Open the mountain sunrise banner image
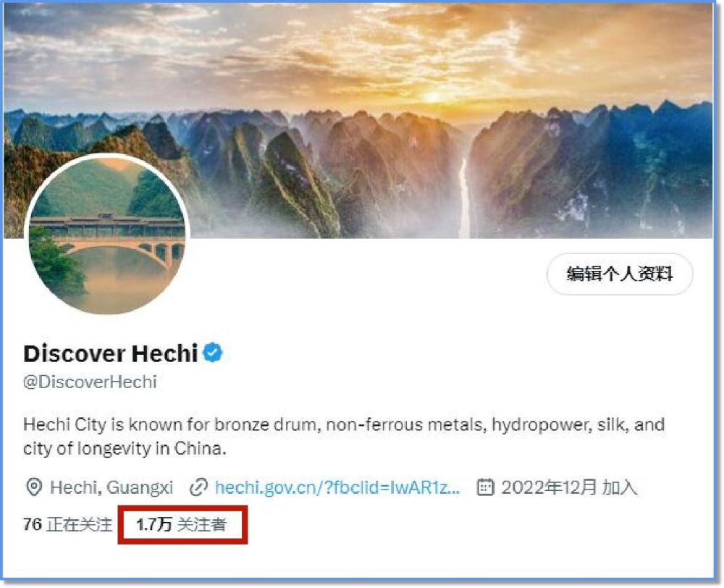The width and height of the screenshot is (724, 588). click(358, 121)
